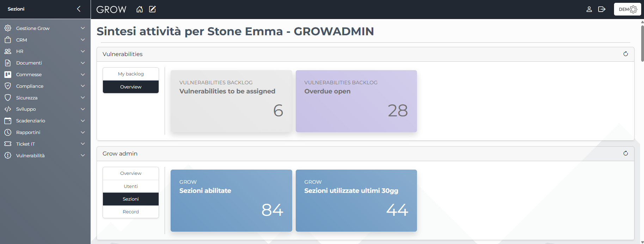Image resolution: width=644 pixels, height=244 pixels.
Task: Click the Documenti file icon
Action: (8, 63)
